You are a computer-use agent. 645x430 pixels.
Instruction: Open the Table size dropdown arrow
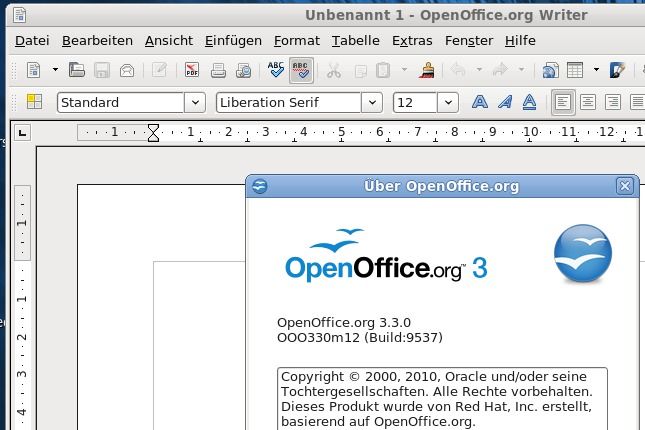click(x=596, y=69)
